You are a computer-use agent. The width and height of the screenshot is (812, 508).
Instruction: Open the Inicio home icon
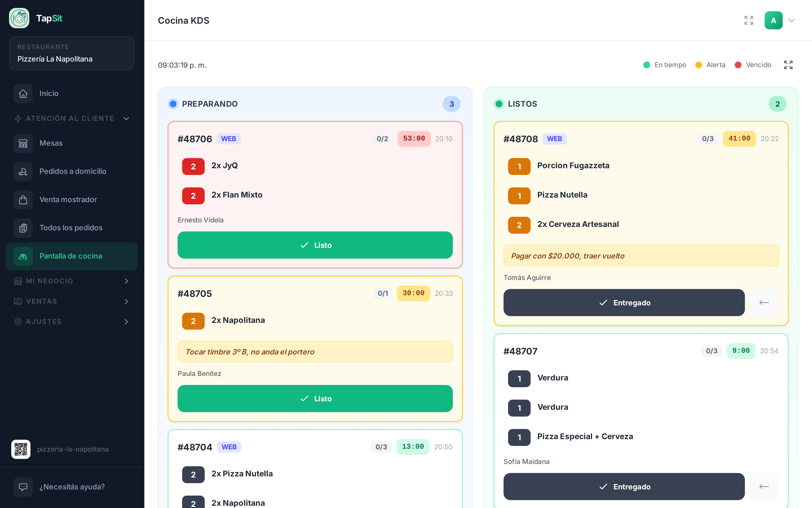click(23, 93)
